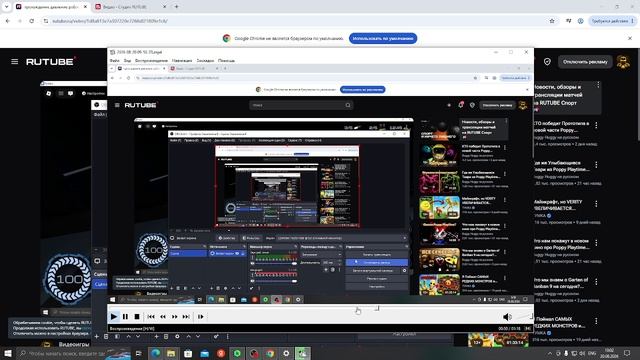Open the Файл menu in the media player
The image size is (640, 360).
[114, 60]
